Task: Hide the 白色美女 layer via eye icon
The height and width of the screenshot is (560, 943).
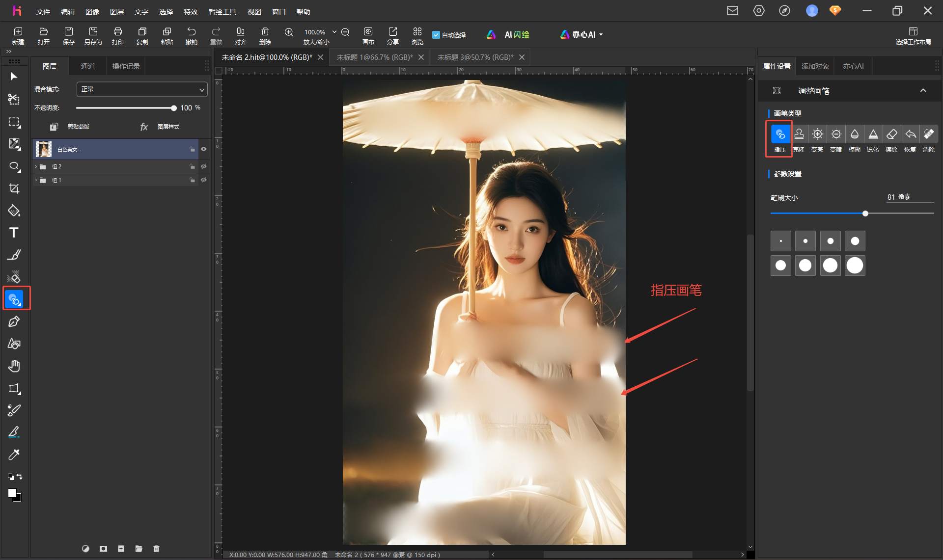Action: [203, 149]
